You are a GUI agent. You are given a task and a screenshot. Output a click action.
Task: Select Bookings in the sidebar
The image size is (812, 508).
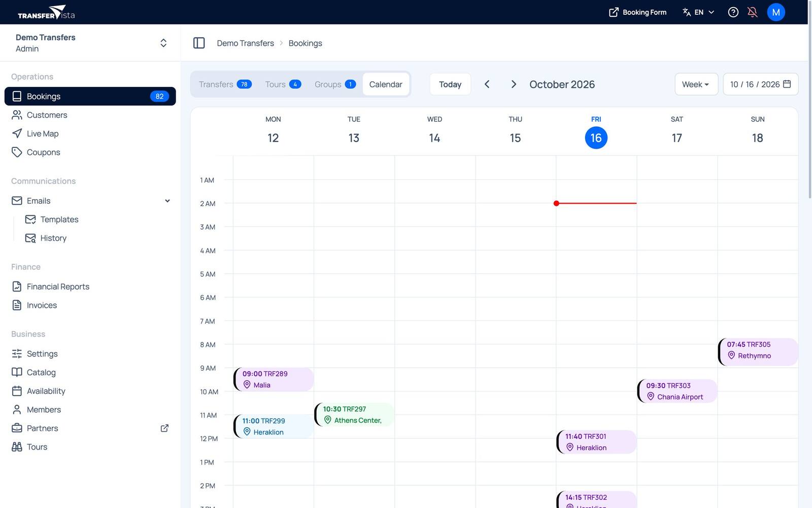click(90, 96)
